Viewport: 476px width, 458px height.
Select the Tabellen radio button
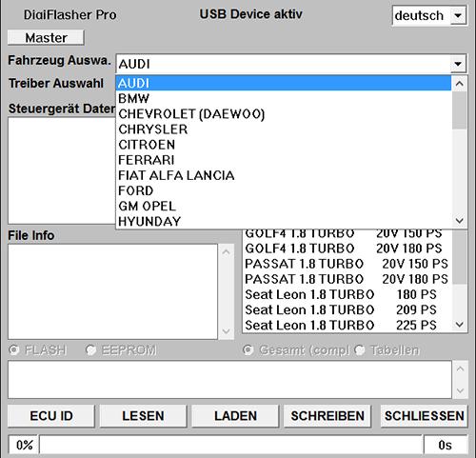pos(360,350)
